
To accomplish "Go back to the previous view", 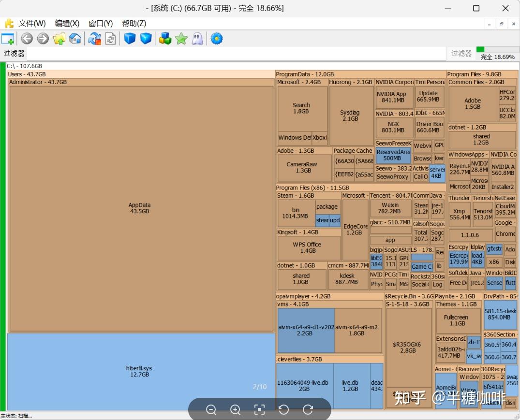I will click(x=27, y=38).
